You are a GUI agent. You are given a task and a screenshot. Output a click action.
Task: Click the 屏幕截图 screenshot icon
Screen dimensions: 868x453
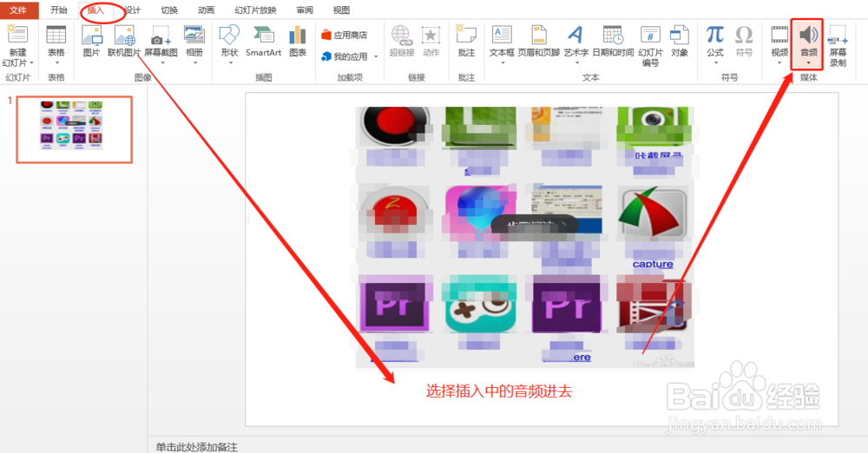(161, 35)
